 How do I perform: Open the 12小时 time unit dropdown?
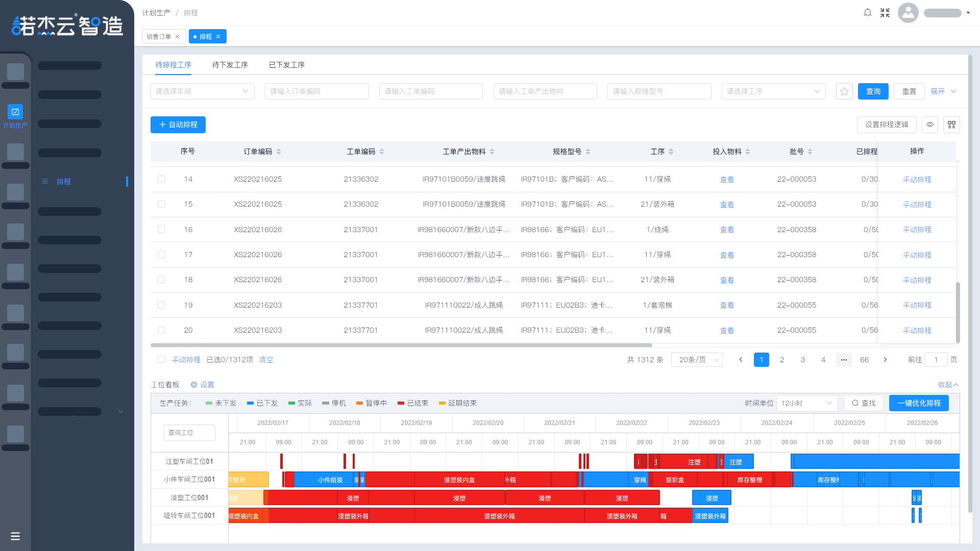pyautogui.click(x=806, y=403)
